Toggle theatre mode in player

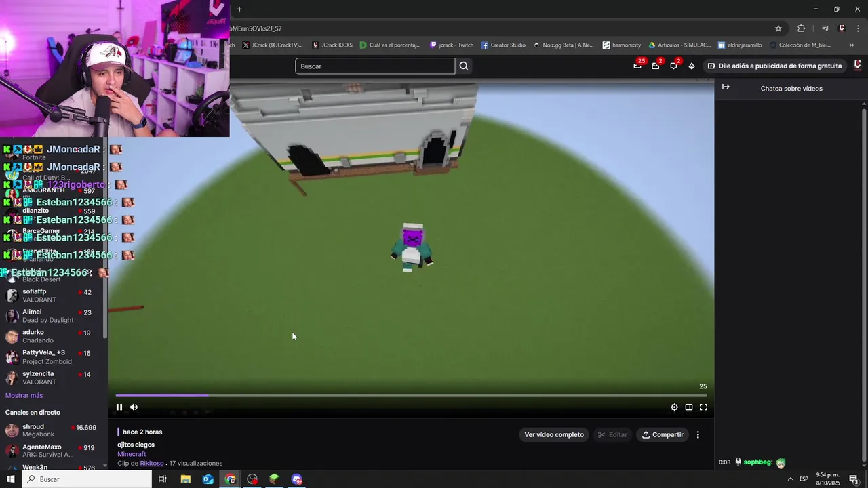689,407
